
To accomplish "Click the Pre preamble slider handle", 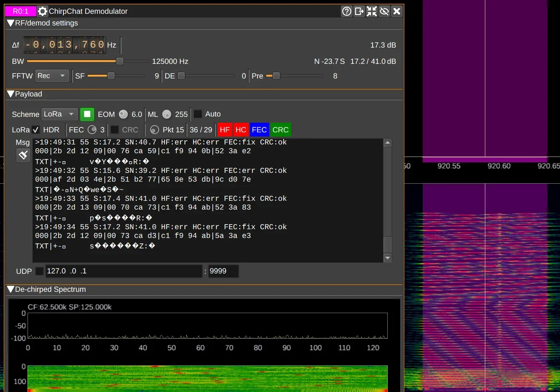I will click(x=276, y=76).
